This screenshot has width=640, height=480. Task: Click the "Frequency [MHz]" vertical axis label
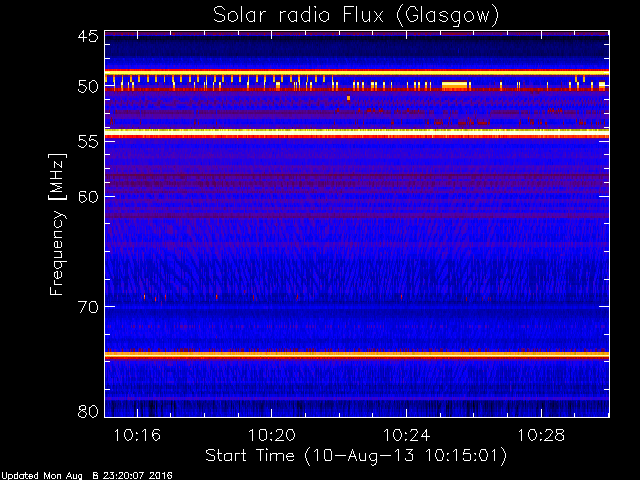(58, 223)
